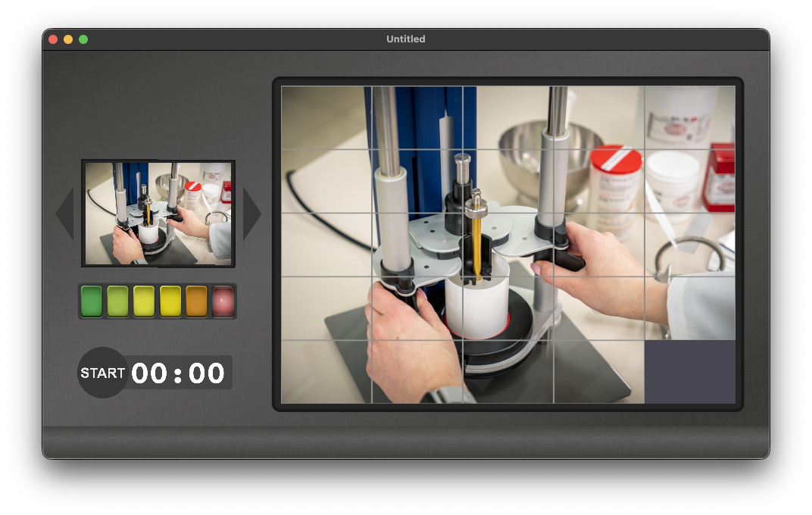Pick the fourth, bright yellow difficulty button

click(x=170, y=301)
